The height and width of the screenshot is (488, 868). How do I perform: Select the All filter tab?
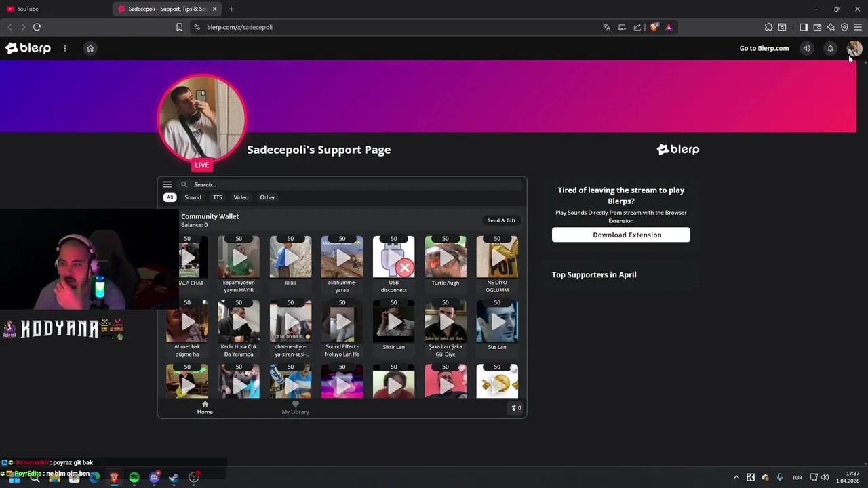coord(170,197)
